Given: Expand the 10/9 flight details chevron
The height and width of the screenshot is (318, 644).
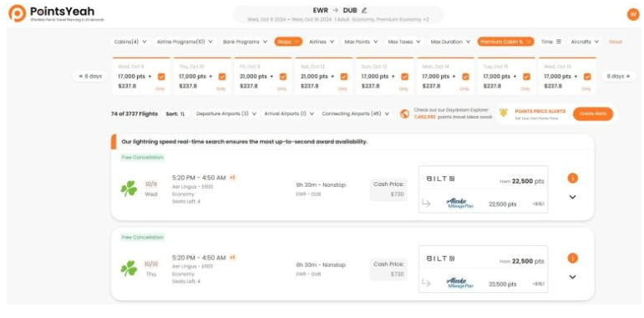Looking at the screenshot, I should click(x=572, y=197).
